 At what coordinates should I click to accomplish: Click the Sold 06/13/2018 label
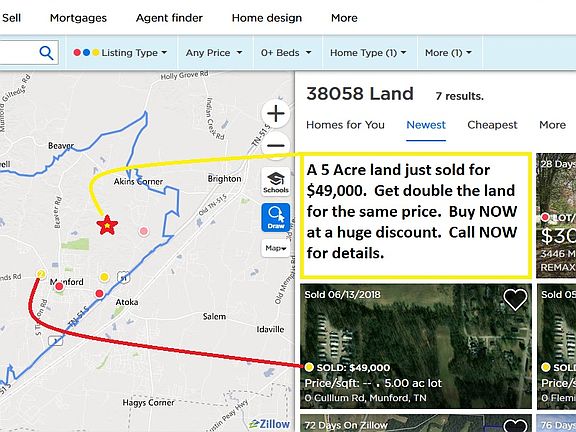[342, 295]
